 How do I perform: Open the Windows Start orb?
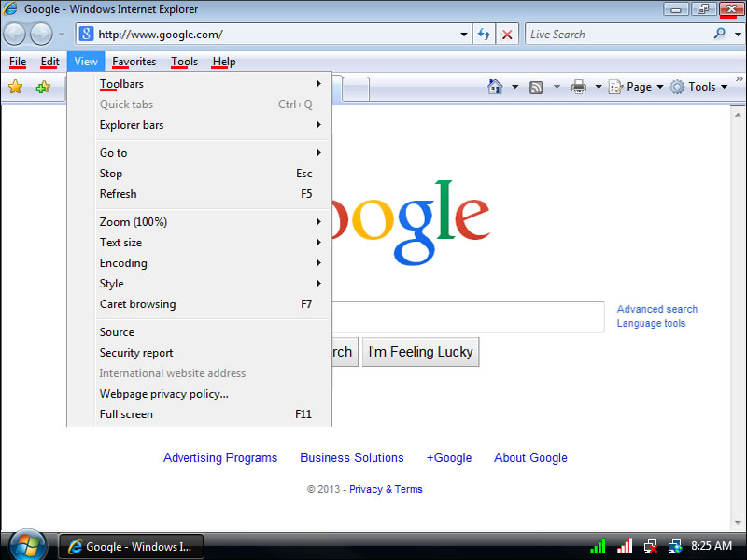26,545
